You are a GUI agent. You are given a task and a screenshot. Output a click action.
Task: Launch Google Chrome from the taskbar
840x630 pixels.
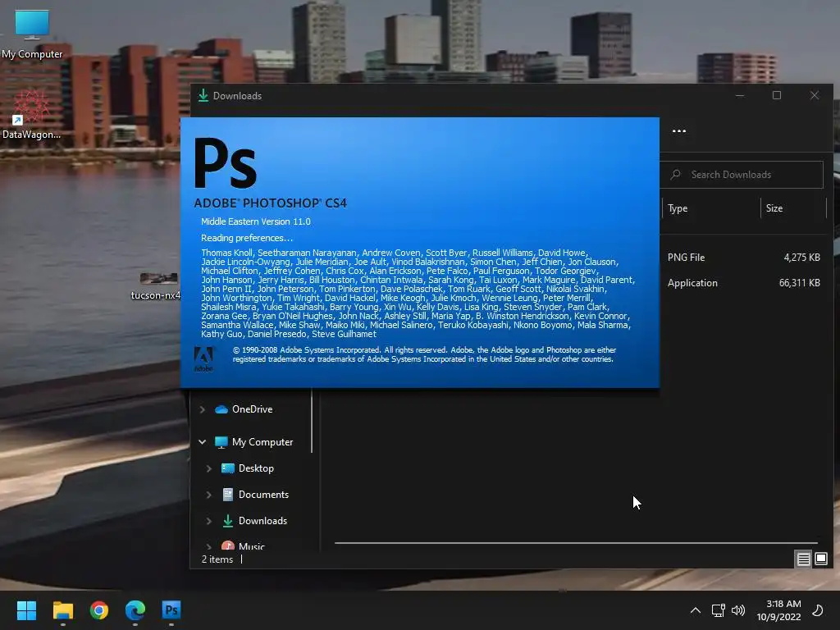99,610
